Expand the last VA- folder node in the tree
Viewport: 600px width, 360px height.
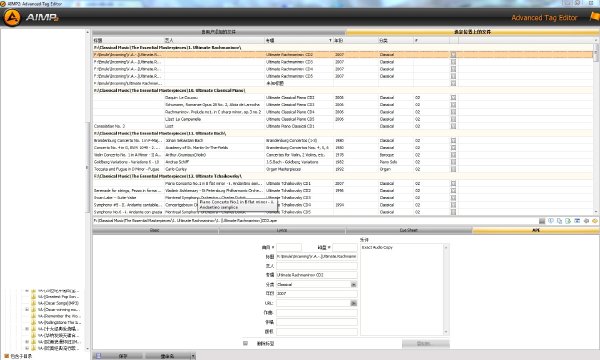27,348
